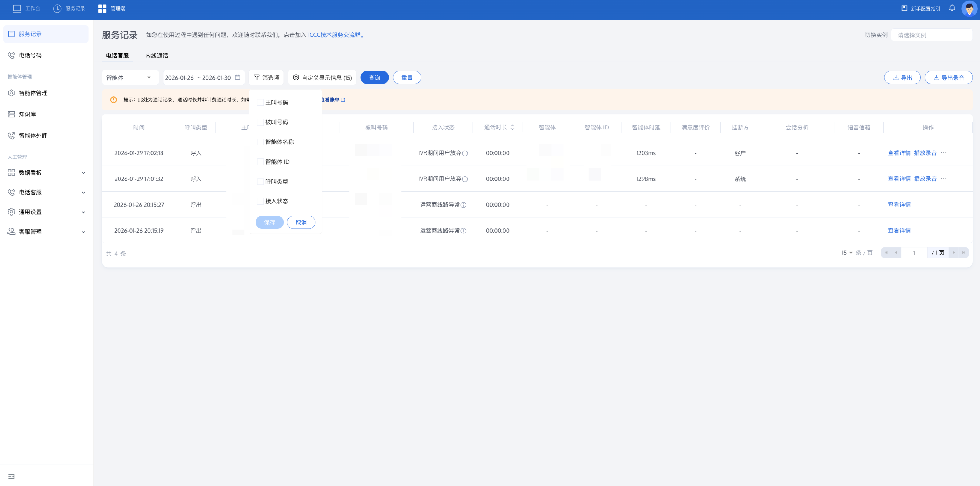This screenshot has width=980, height=486.
Task: Click info icon beside first IVR期间用户放弃
Action: point(465,153)
